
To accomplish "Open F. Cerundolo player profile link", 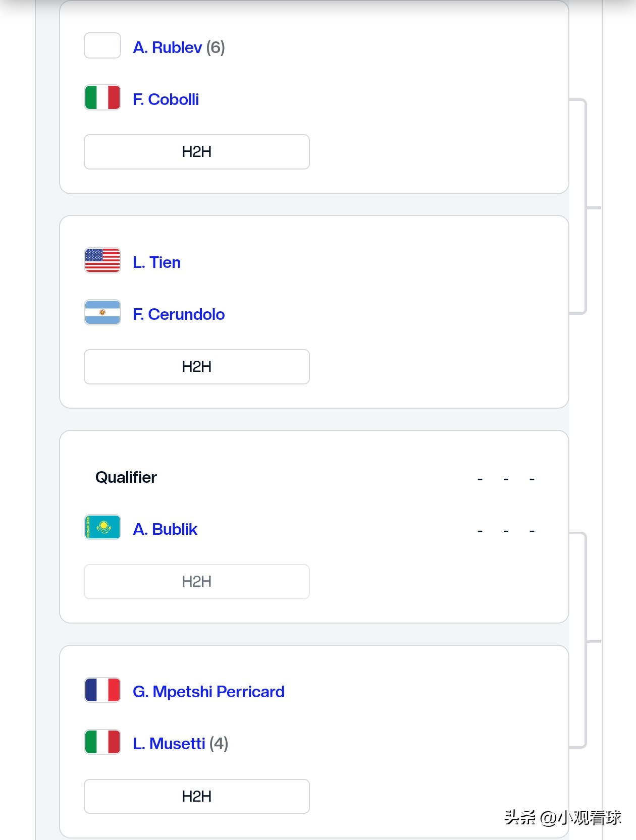I will click(x=179, y=314).
